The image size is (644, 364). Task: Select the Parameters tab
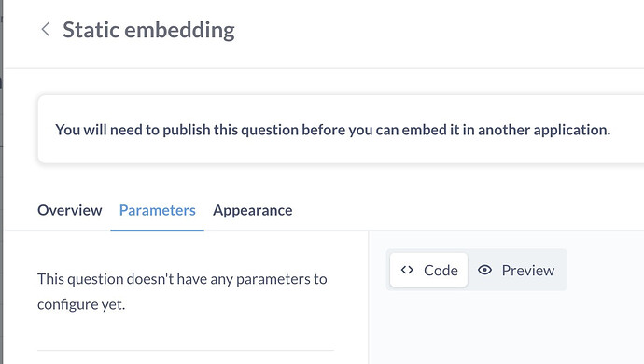point(158,210)
